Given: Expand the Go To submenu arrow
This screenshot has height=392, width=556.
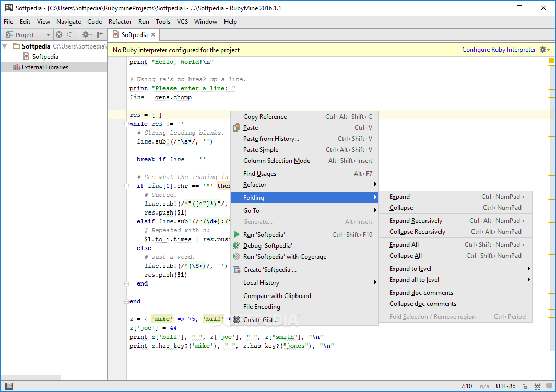Looking at the screenshot, I should pyautogui.click(x=375, y=210).
